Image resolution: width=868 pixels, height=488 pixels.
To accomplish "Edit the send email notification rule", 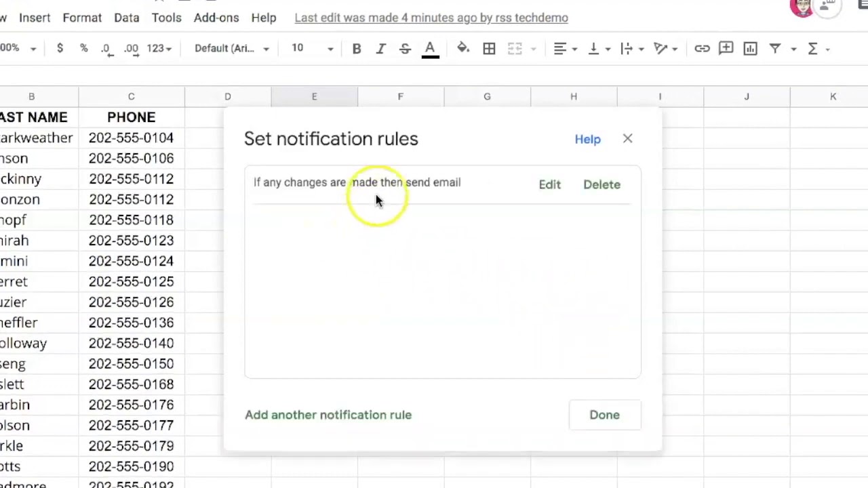I will [550, 184].
